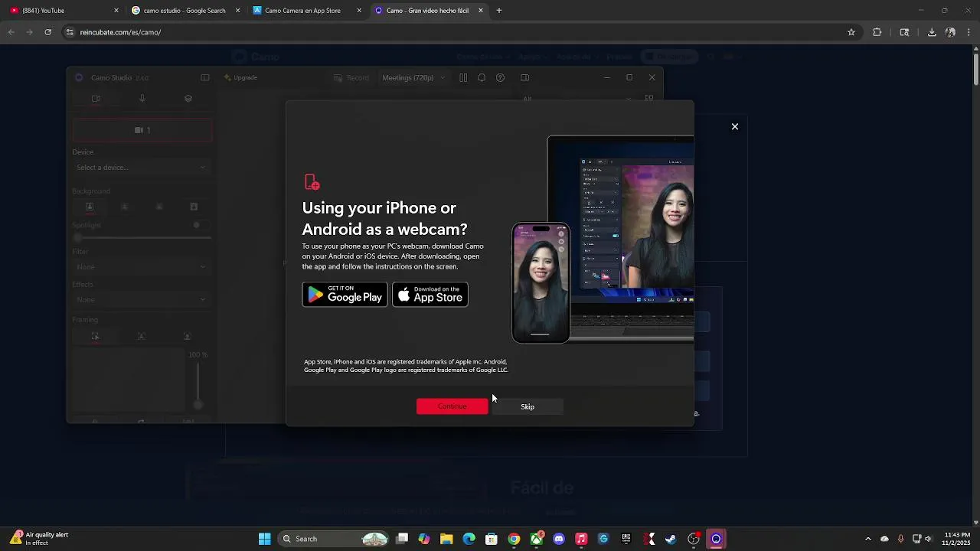The height and width of the screenshot is (551, 980).
Task: Select the third Framing mode icon
Action: click(x=187, y=336)
